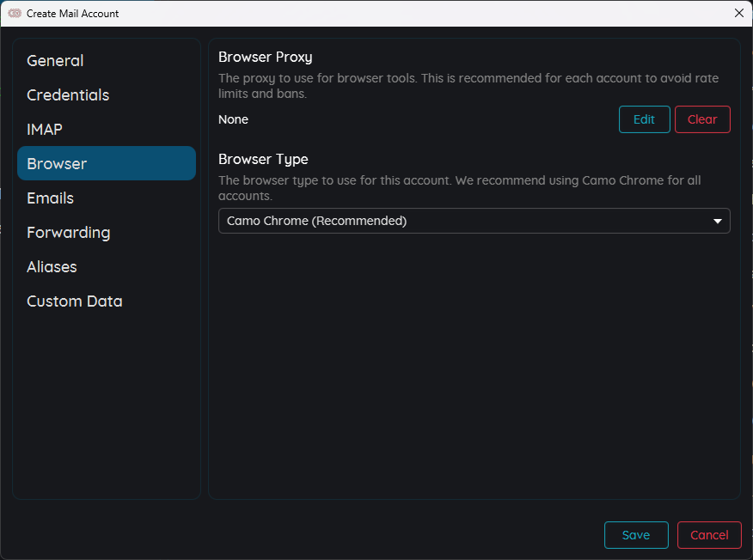Viewport: 753px width, 560px height.
Task: Switch to the Credentials section
Action: pyautogui.click(x=106, y=95)
